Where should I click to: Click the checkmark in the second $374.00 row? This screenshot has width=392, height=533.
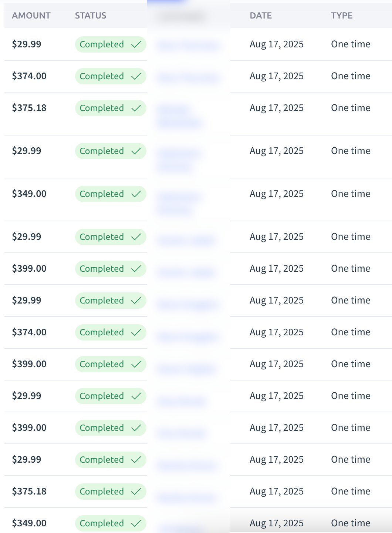[x=136, y=332]
